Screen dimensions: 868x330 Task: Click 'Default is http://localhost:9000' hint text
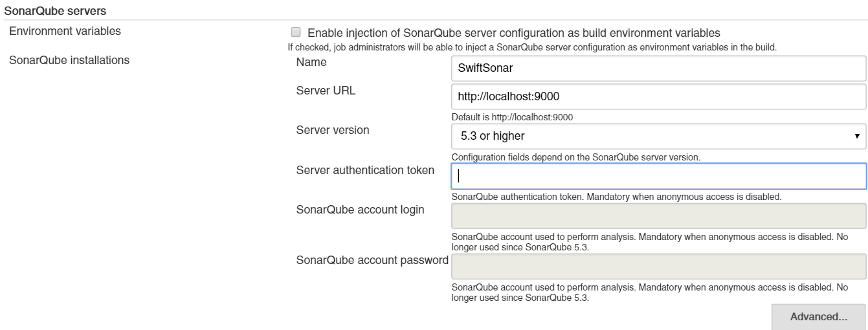(x=513, y=117)
